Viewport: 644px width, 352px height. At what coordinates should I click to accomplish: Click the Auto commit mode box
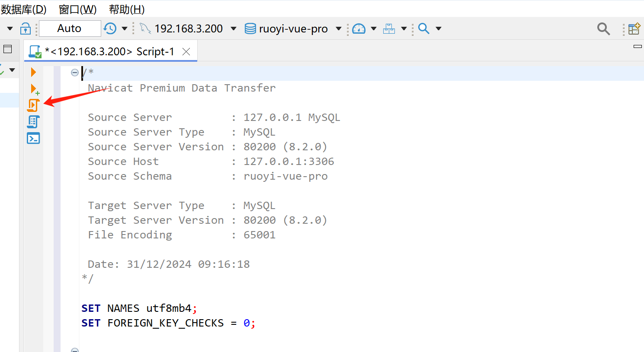click(x=69, y=29)
